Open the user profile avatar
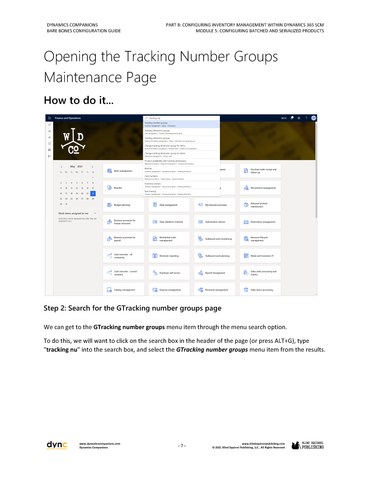The height and width of the screenshot is (480, 371). [313, 118]
